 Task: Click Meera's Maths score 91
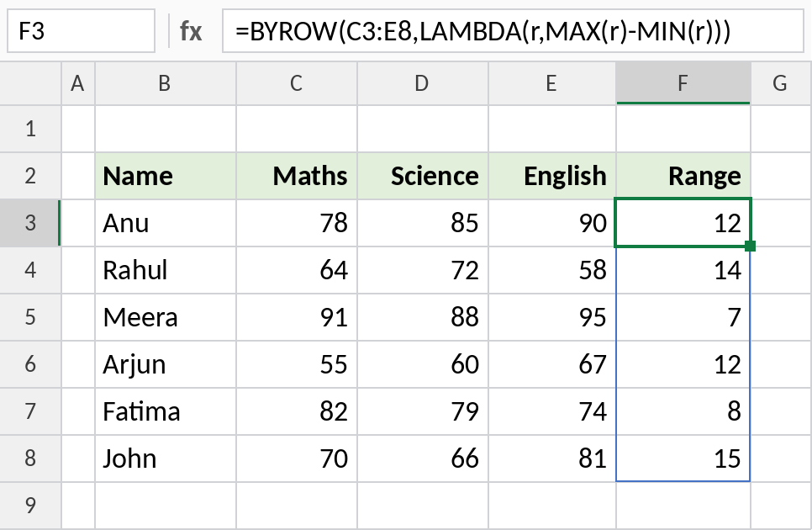click(297, 317)
